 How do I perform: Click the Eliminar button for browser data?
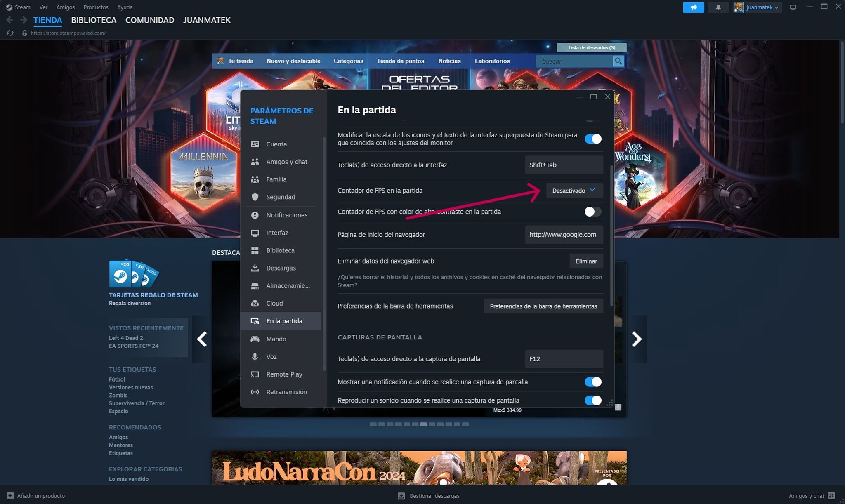click(586, 261)
